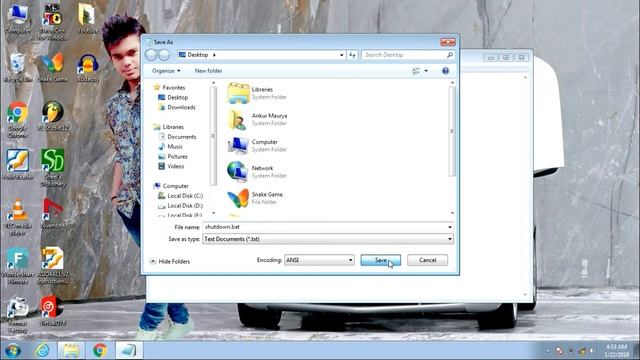Select Desktop under Favorites
Viewport: 640px width, 360px height.
[x=173, y=98]
